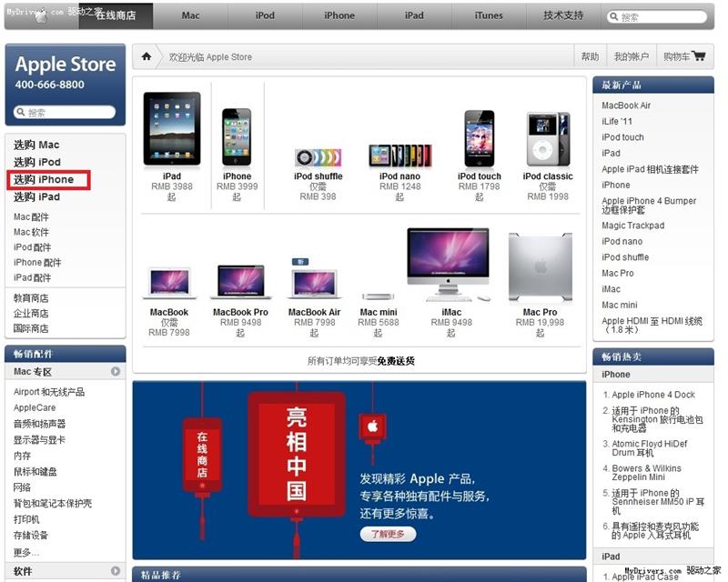Select 音频和扬声器 in accessories list
728x582 pixels.
pos(39,424)
